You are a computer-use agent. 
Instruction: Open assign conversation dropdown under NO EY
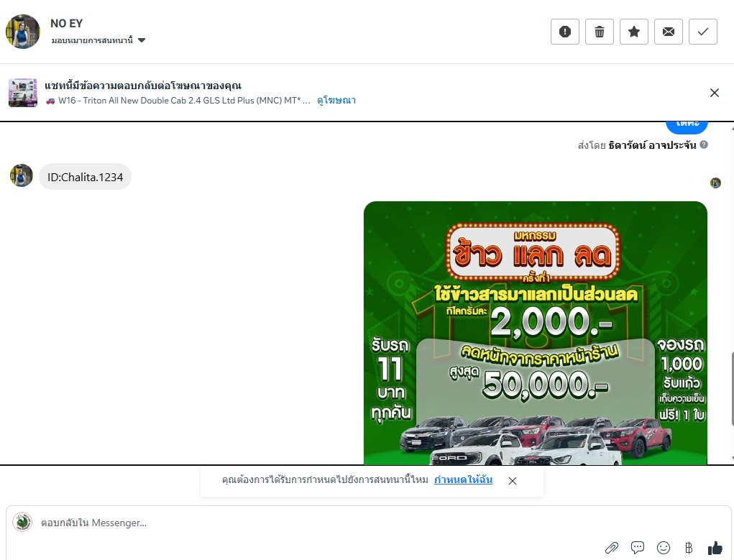click(x=98, y=40)
